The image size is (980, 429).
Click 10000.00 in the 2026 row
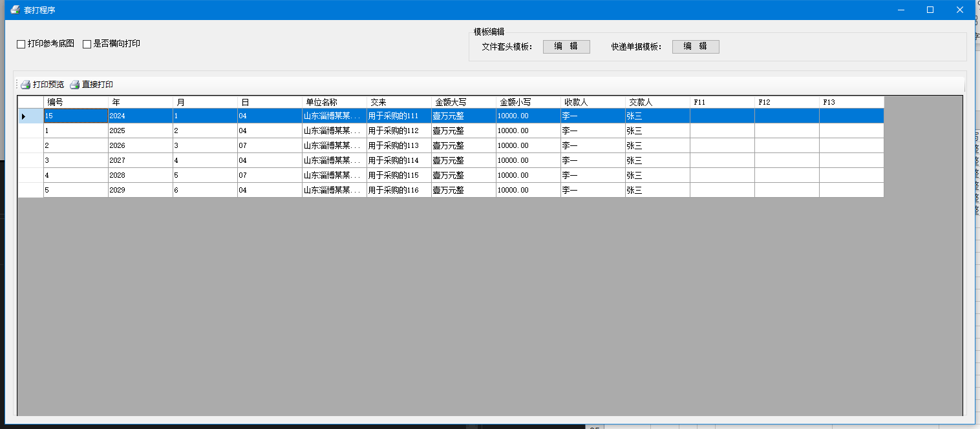tap(528, 145)
